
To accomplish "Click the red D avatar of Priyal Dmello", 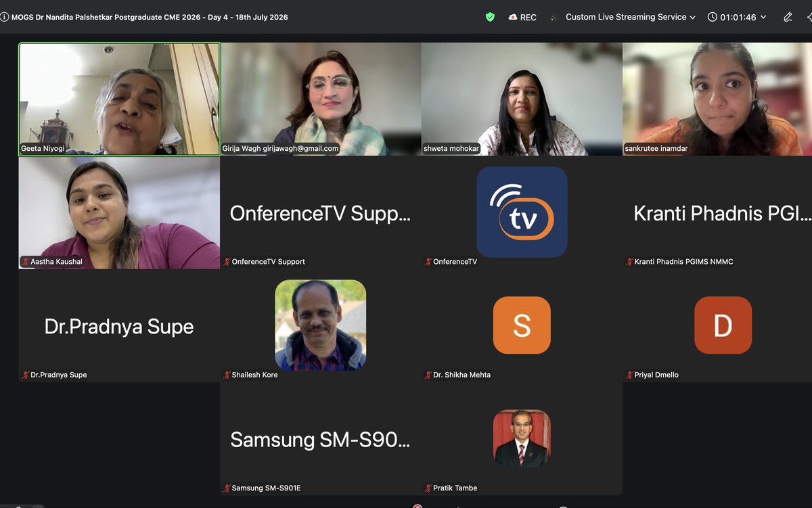I will pos(723,325).
